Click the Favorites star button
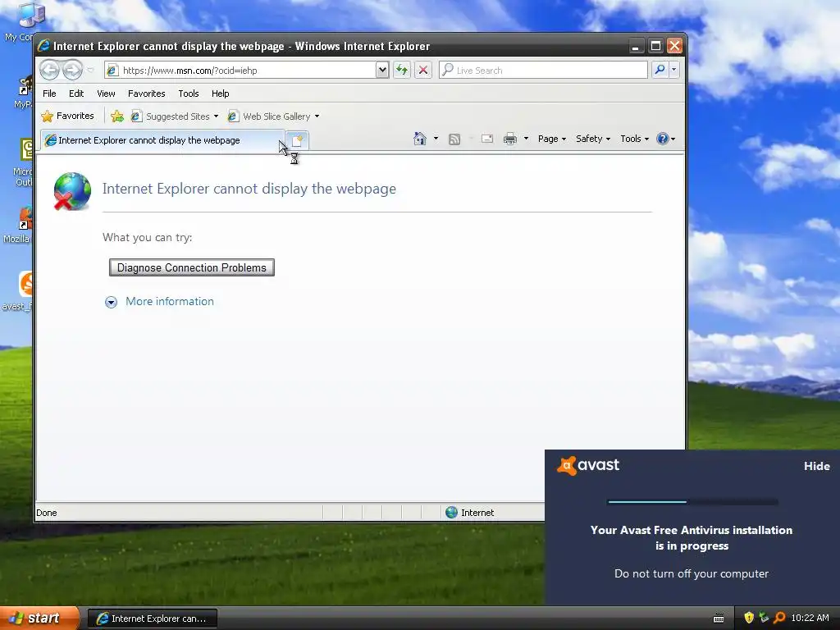840x630 pixels. coord(67,116)
